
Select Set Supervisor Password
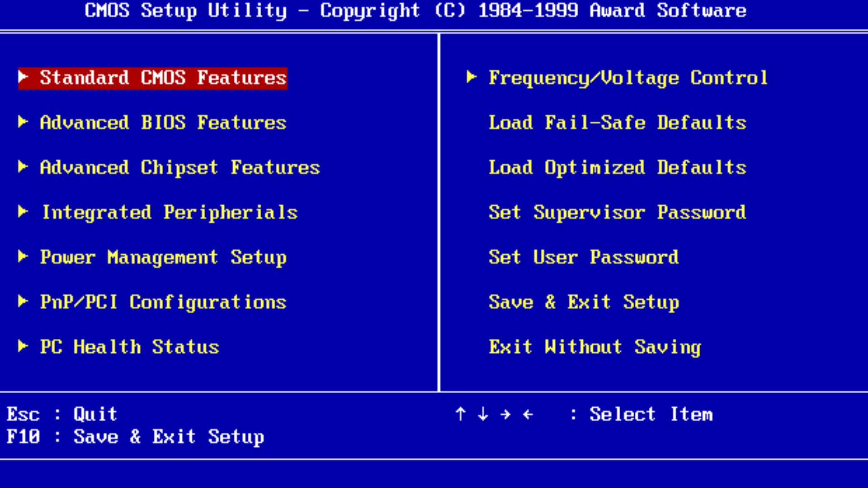click(617, 212)
